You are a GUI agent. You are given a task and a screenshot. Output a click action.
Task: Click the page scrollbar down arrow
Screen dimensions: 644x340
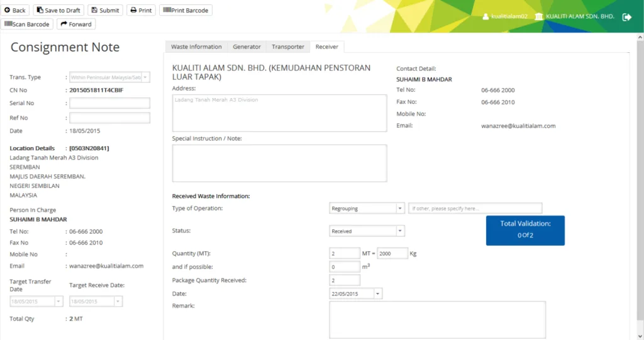640,336
